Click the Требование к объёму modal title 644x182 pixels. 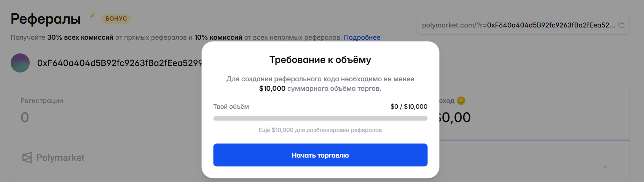320,60
